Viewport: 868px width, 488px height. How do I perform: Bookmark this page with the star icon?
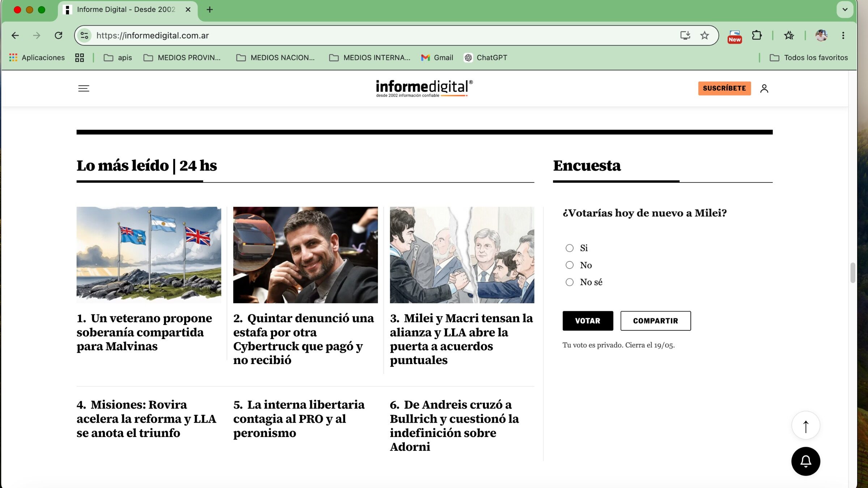[x=705, y=35]
